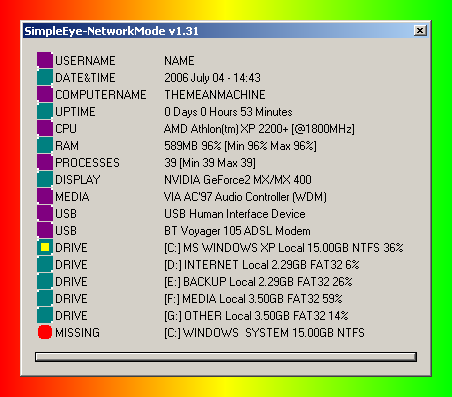Viewport: 452px width, 397px height.
Task: Click the [G:] OTHER Local 3.50GB text
Action: pos(256,316)
